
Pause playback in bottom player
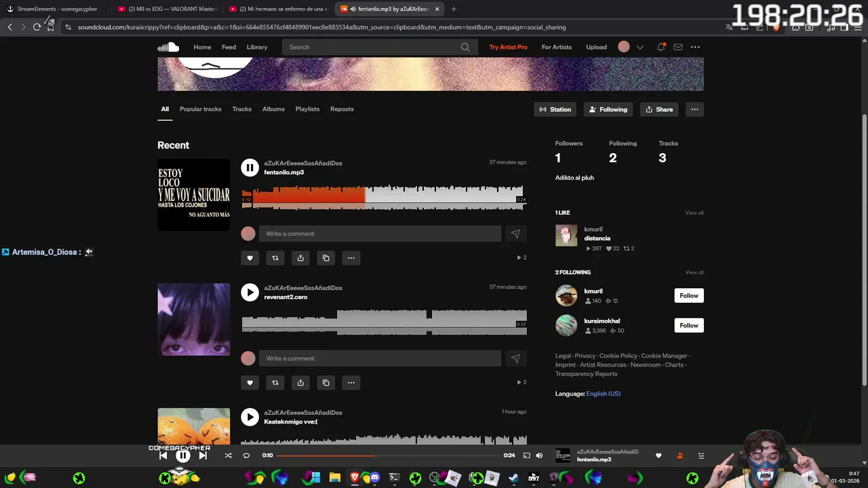click(183, 455)
